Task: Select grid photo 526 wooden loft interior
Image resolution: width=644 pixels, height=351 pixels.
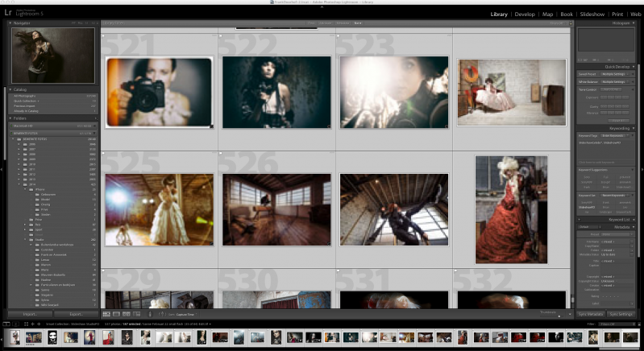Action: 276,209
